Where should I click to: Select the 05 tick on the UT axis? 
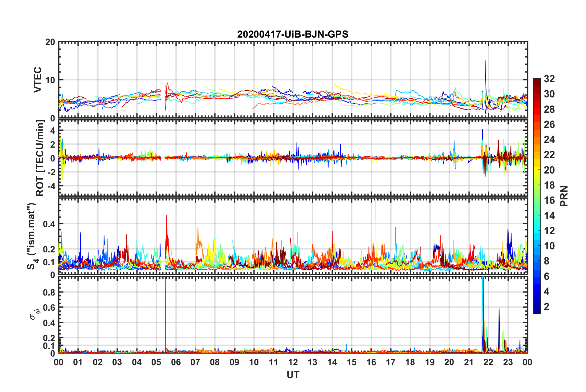click(x=156, y=362)
